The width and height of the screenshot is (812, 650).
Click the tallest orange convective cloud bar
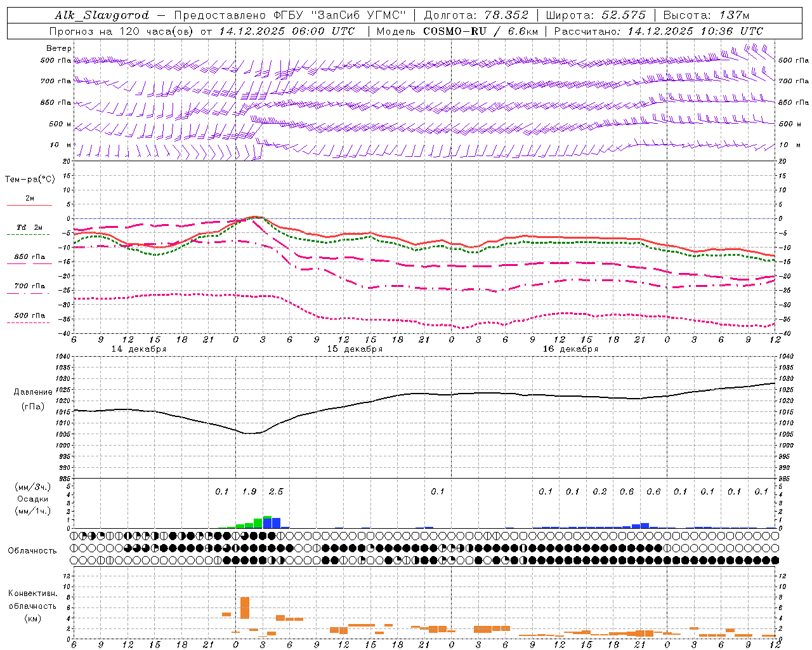point(245,607)
